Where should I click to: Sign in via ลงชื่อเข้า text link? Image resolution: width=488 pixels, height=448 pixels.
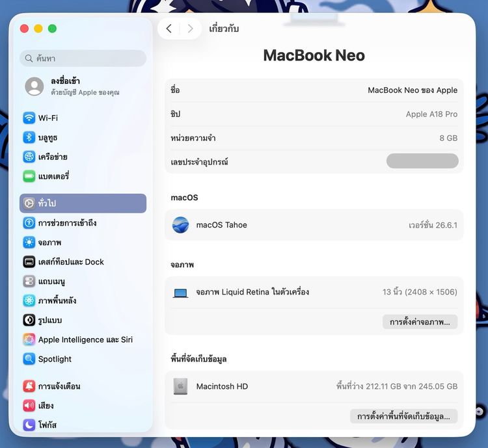point(65,81)
